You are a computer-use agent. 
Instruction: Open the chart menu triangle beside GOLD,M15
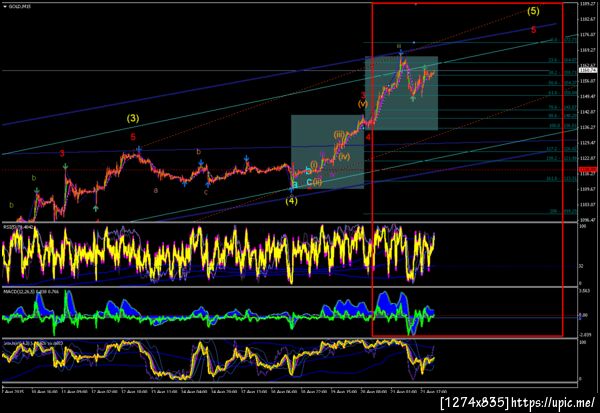click(5, 7)
